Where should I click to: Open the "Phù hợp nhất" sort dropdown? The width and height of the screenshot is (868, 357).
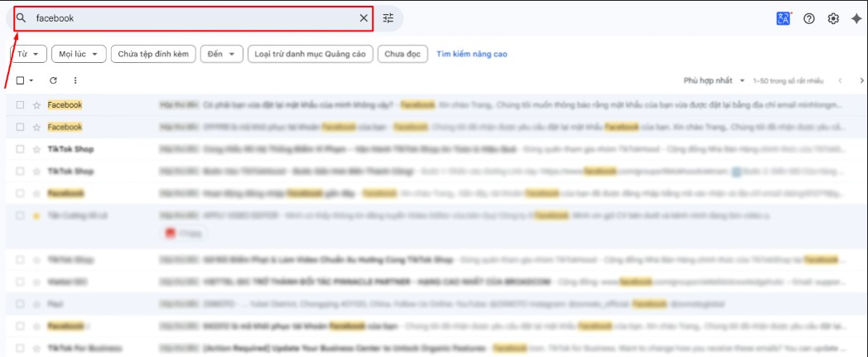pyautogui.click(x=715, y=81)
